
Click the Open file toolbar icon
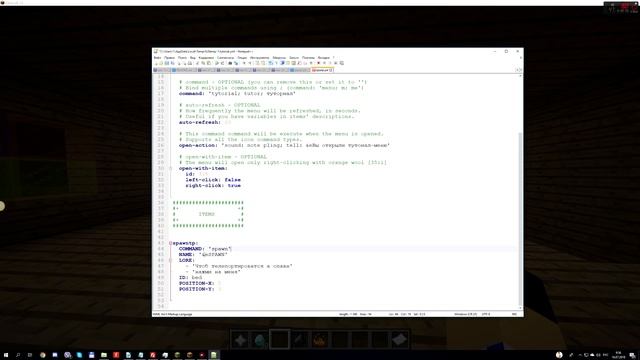click(161, 63)
